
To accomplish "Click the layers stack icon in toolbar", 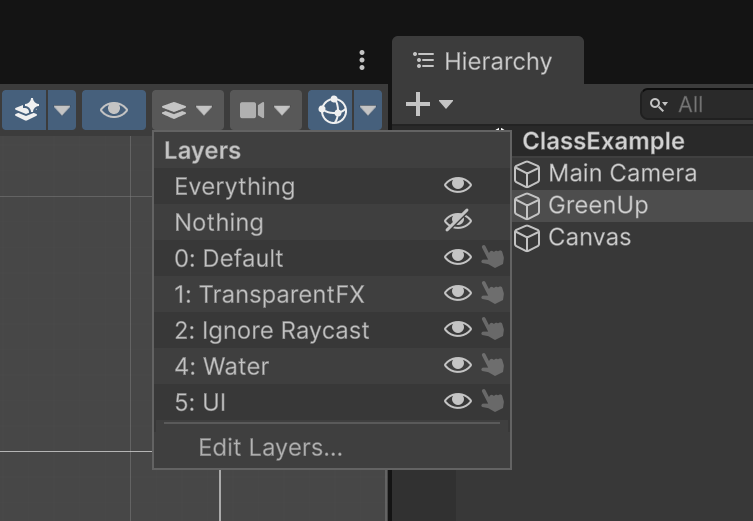I will 174,110.
